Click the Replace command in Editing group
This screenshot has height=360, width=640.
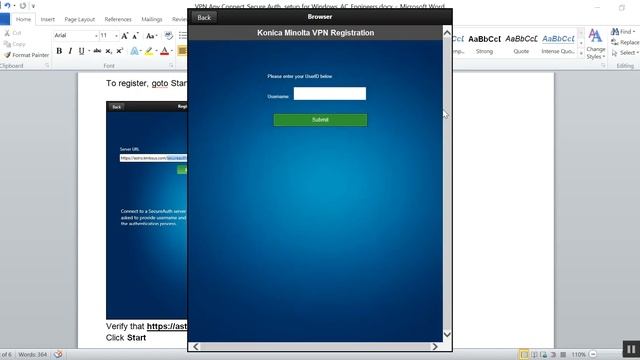625,42
